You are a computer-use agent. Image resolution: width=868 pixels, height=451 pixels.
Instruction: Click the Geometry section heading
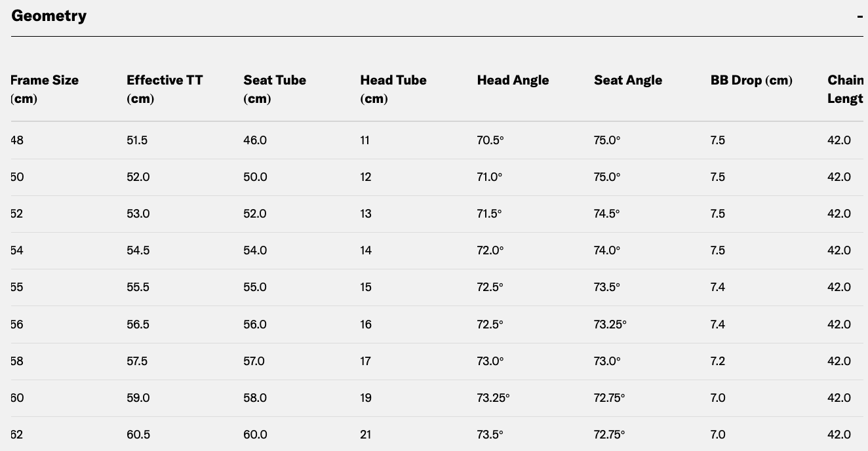point(49,16)
